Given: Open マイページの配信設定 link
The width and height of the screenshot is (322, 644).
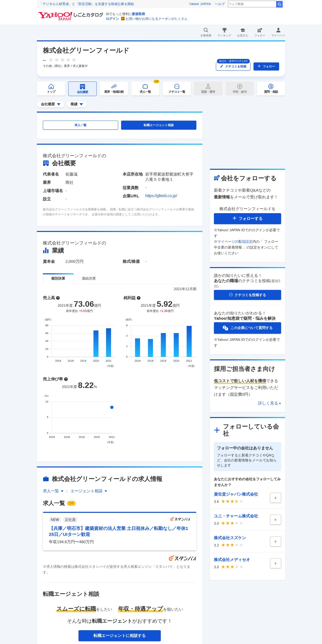Looking at the screenshot, I should 235,241.
